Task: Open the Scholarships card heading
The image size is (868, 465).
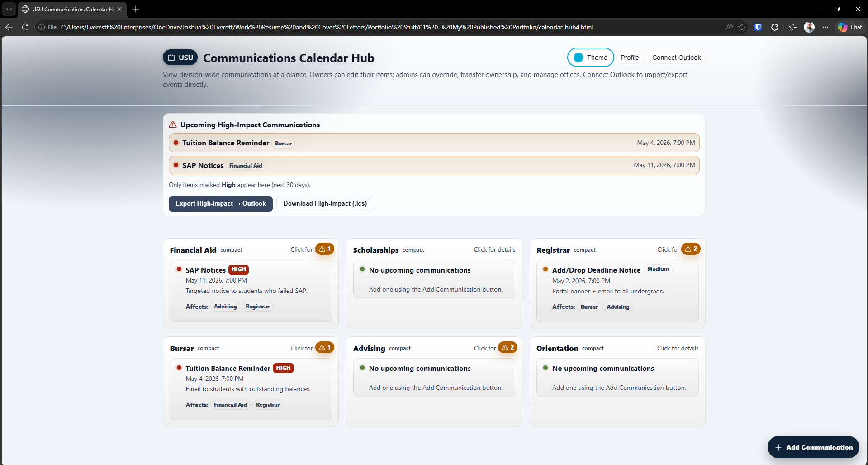Action: point(376,250)
